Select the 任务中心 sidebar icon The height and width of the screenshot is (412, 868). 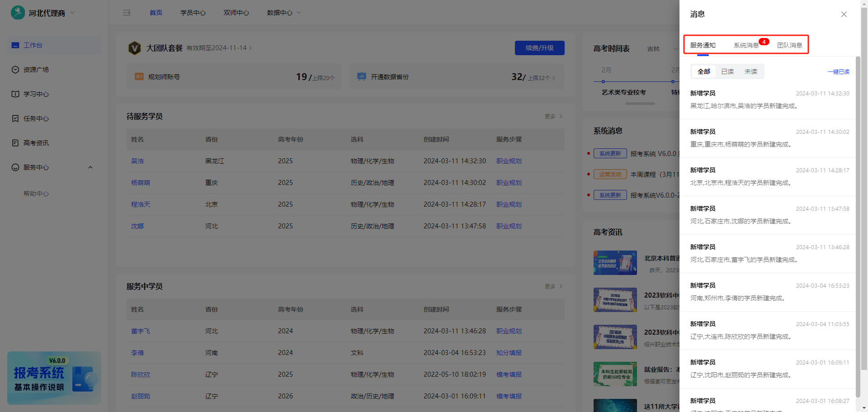[15, 118]
